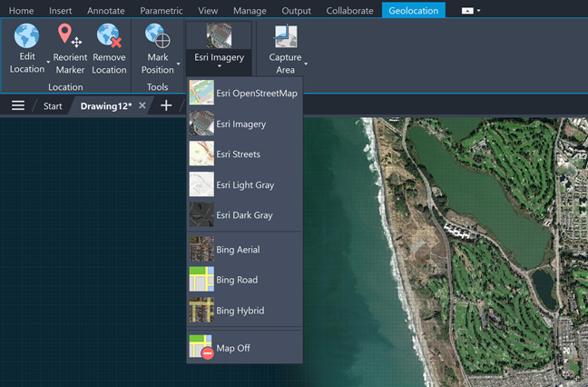Switch map to Bing Road
This screenshot has height=387, width=588.
[x=244, y=279]
